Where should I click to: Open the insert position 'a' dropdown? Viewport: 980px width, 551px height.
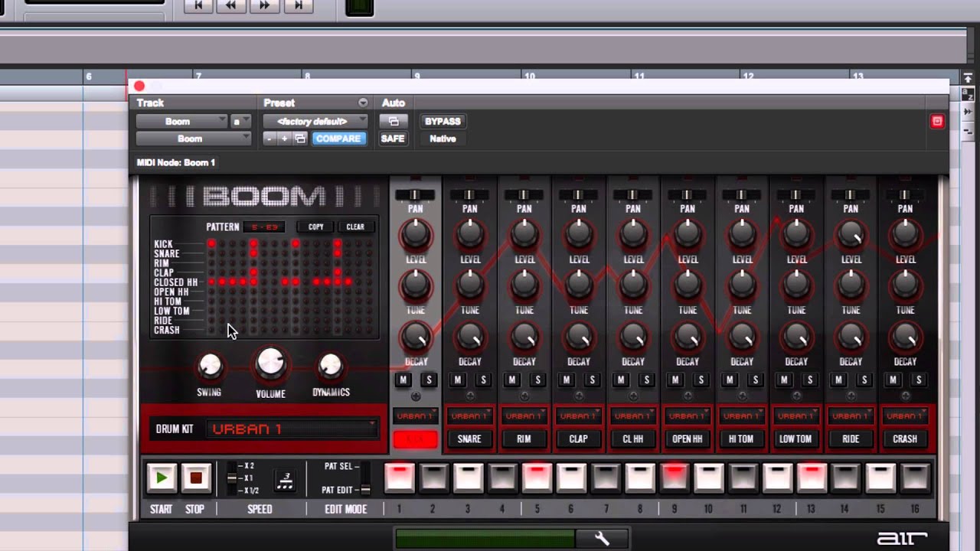click(240, 122)
